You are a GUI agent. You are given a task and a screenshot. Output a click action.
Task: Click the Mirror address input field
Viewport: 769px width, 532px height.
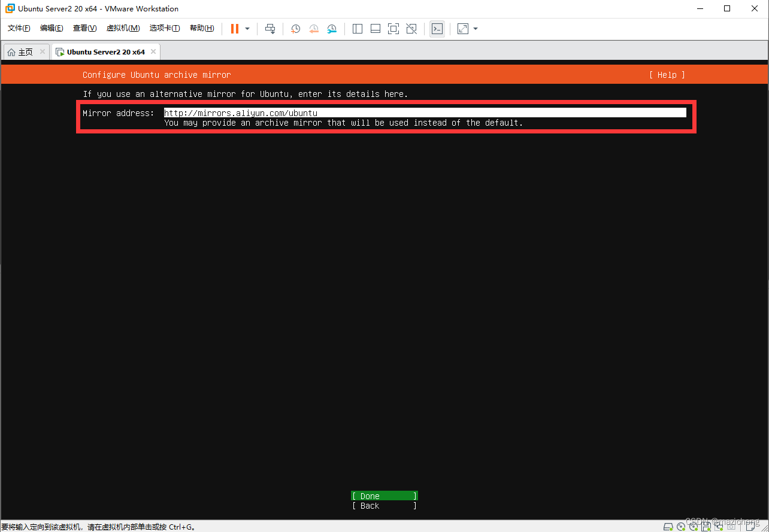coord(425,113)
